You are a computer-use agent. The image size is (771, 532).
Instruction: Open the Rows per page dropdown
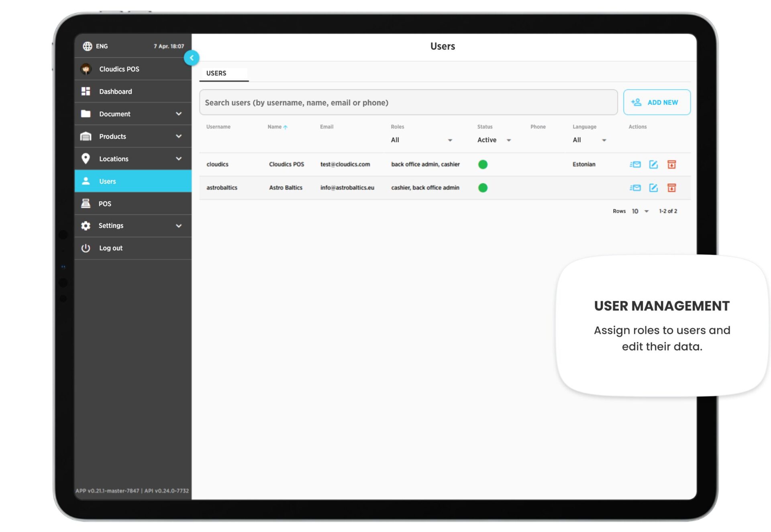coord(640,211)
